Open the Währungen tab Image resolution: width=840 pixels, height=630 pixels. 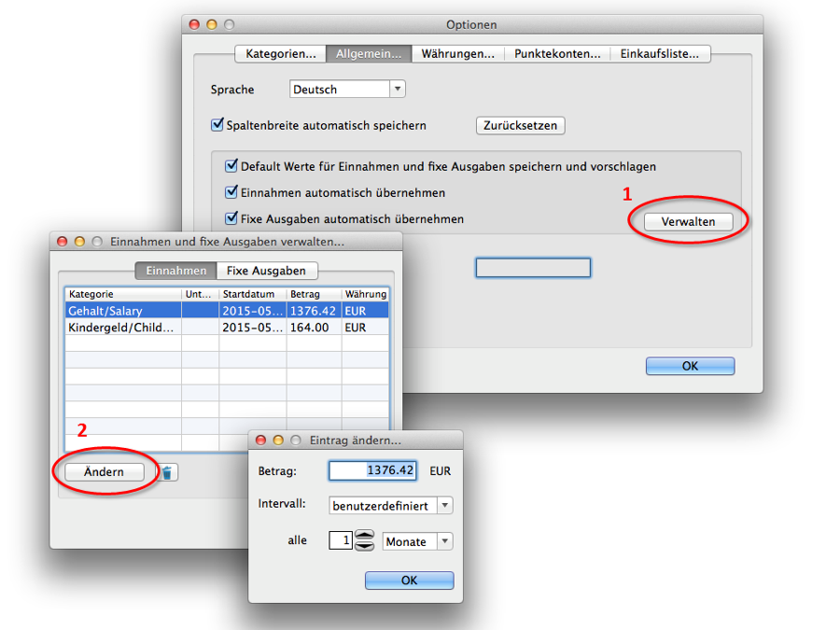click(457, 54)
